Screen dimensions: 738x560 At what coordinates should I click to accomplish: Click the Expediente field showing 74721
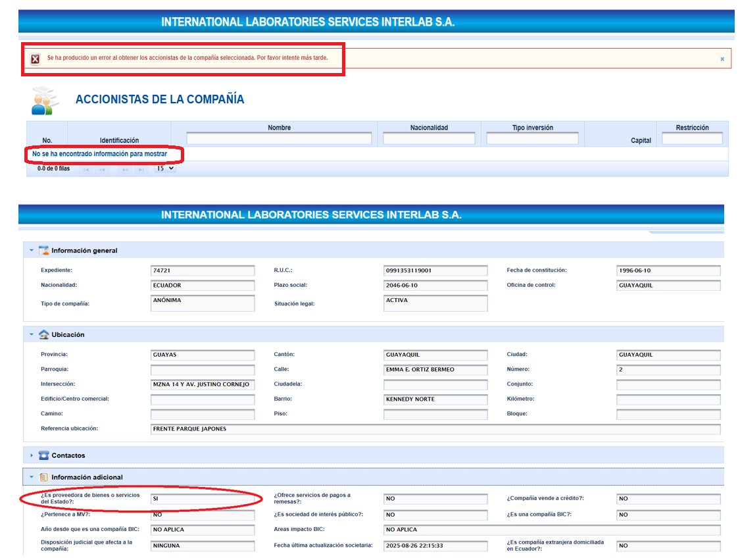point(203,270)
